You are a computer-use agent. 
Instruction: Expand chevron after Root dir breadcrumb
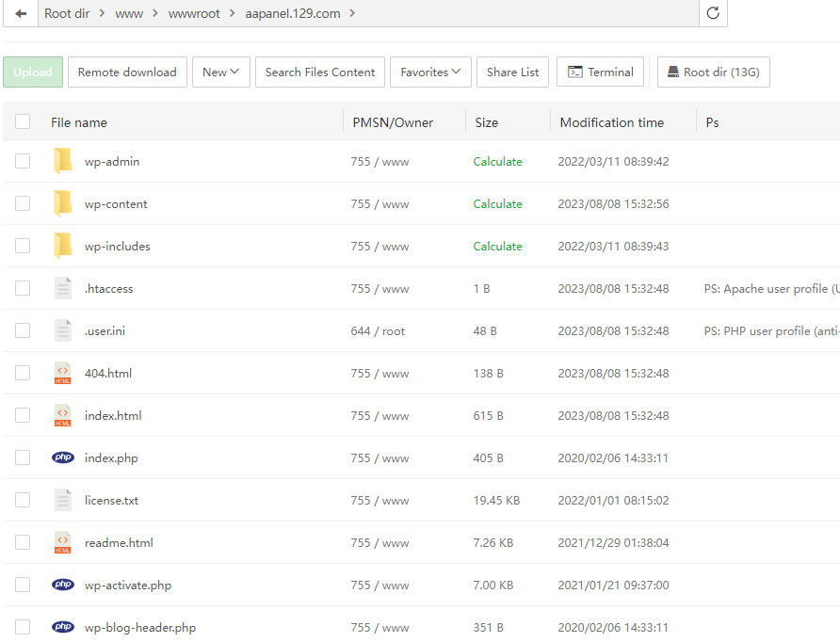102,13
